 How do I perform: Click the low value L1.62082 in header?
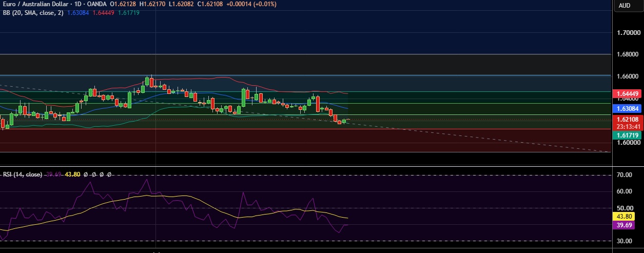coord(181,4)
